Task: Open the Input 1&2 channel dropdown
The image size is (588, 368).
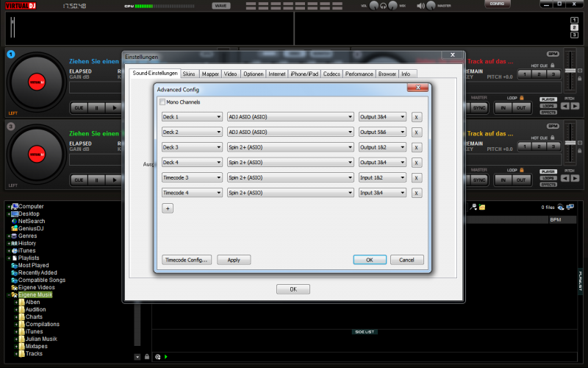Action: pos(382,177)
